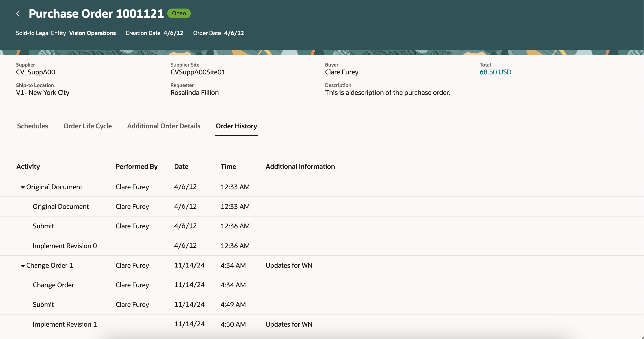Click the 68.50 USD total link
Image resolution: width=644 pixels, height=339 pixels.
point(495,72)
